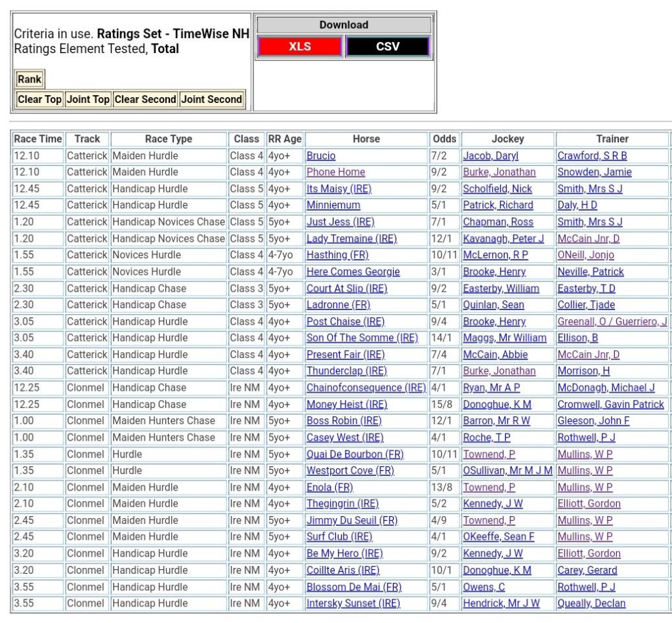
Task: Open horse link Phone Home
Action: [335, 172]
